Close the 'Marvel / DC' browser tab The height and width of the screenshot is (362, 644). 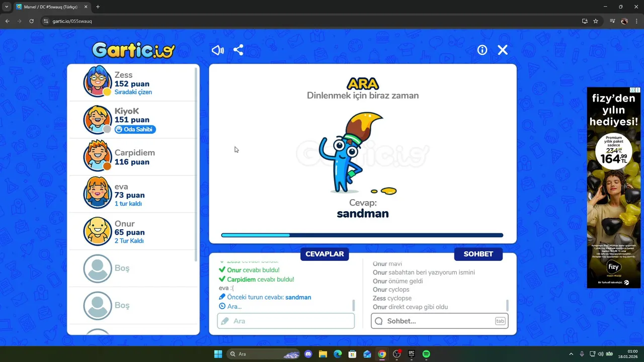point(86,7)
